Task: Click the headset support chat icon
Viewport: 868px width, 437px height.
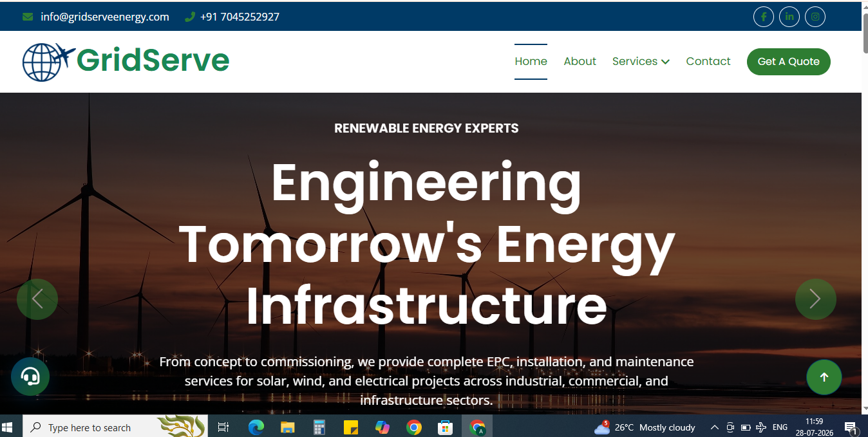Action: [30, 377]
